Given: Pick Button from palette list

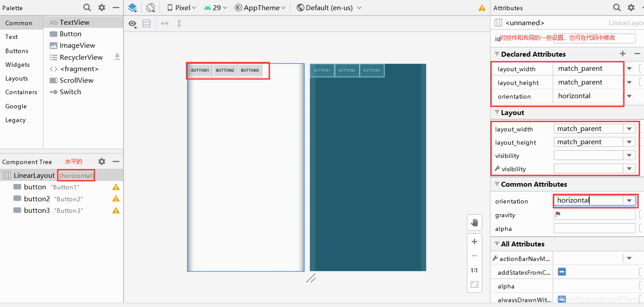Looking at the screenshot, I should click(x=83, y=34).
